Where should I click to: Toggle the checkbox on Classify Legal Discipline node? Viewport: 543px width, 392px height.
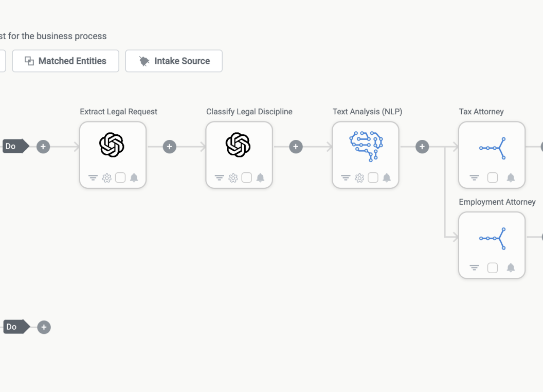(247, 178)
